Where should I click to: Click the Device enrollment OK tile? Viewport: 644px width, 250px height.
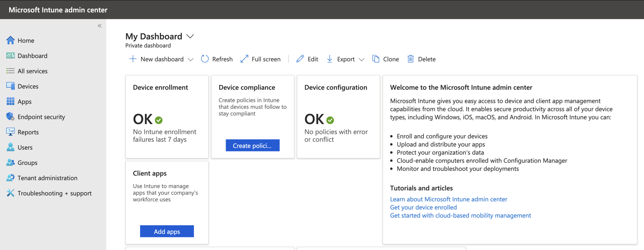click(167, 117)
